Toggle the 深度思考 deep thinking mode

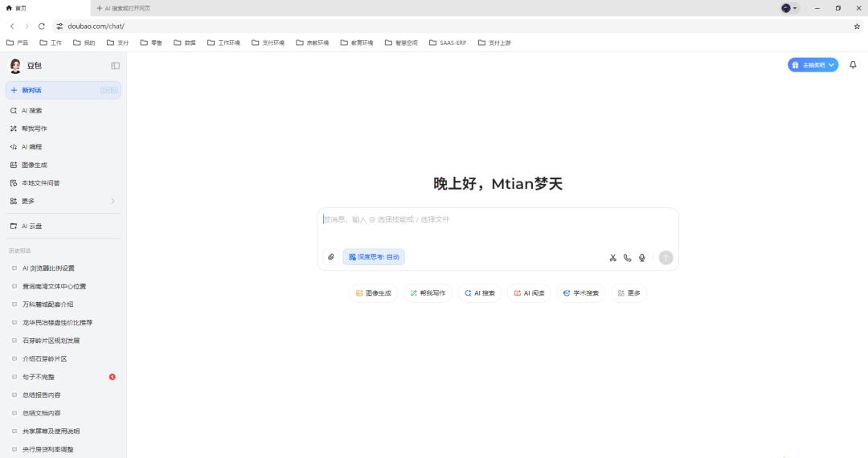374,257
